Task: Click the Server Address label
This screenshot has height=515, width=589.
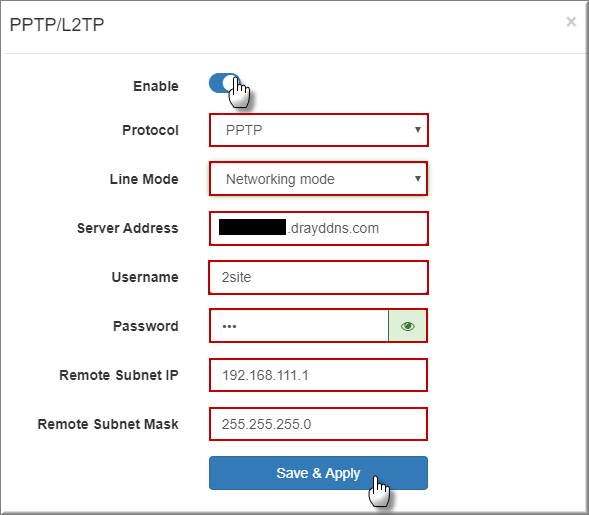Action: [128, 228]
